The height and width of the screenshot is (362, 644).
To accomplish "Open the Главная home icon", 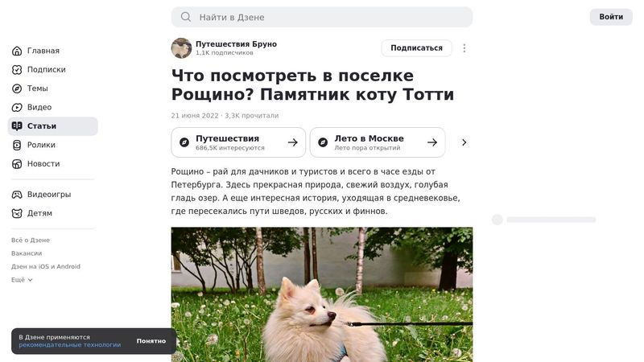I will [x=17, y=51].
